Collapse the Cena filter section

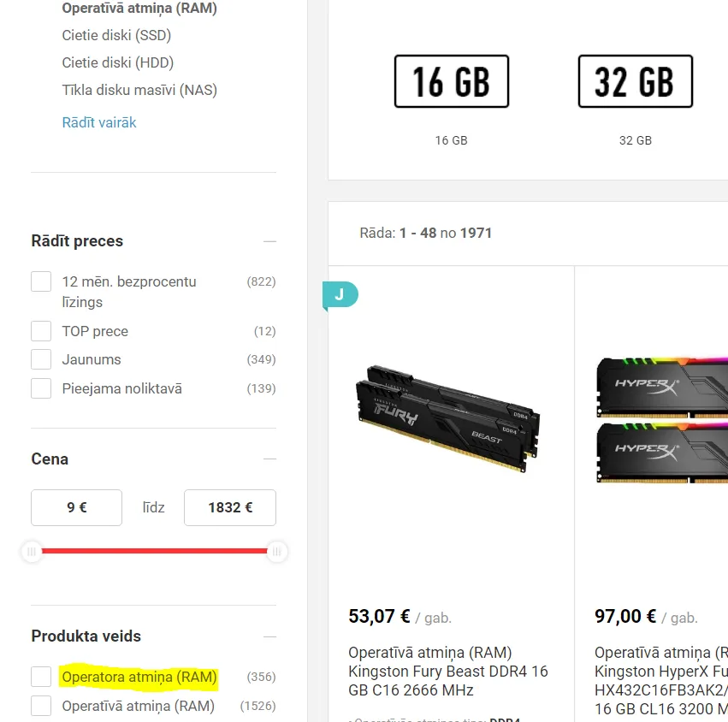269,459
